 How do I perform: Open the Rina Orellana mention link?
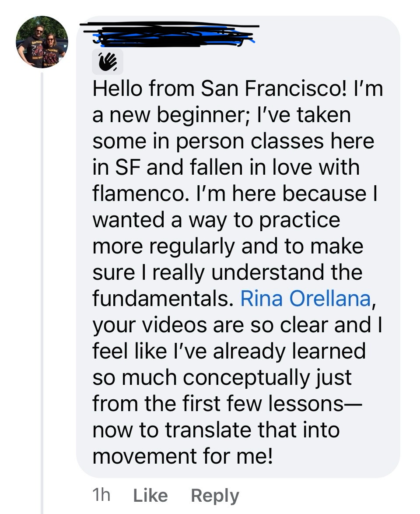306,299
